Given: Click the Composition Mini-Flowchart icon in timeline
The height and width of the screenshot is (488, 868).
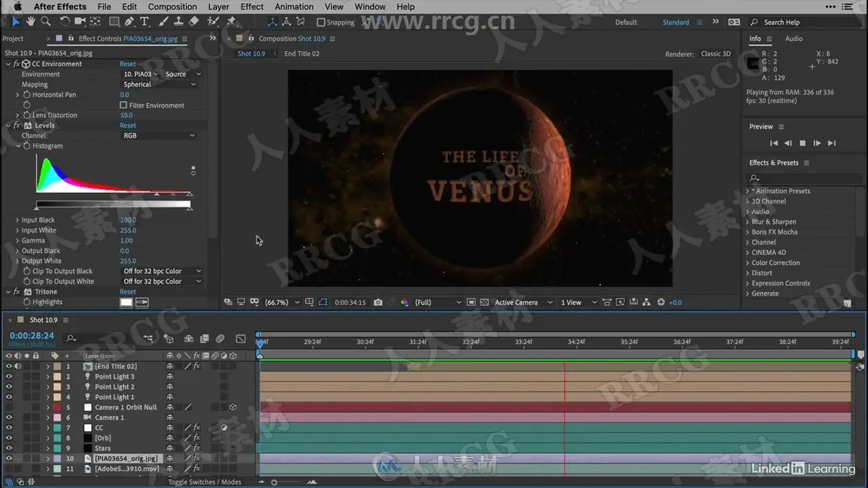Looking at the screenshot, I should 149,338.
